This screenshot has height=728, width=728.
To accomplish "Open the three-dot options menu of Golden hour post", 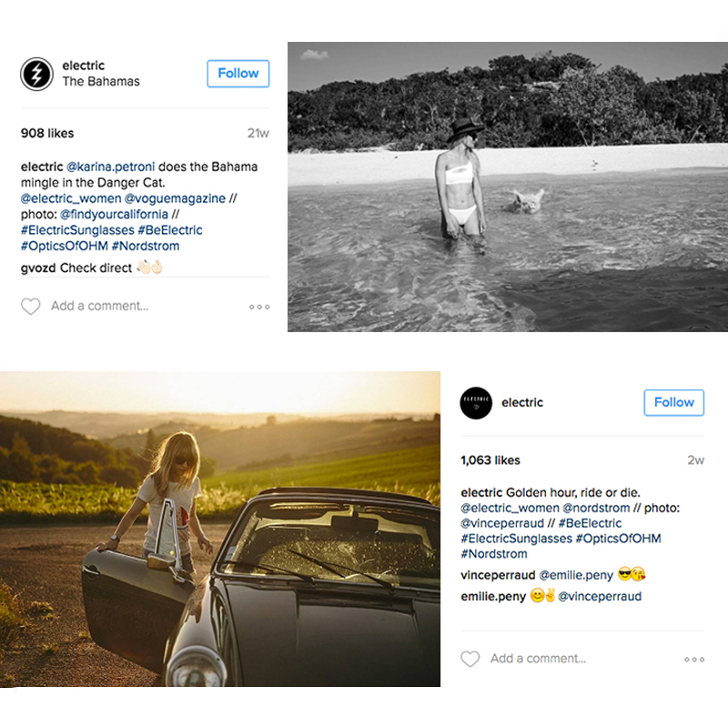I will coord(694,659).
